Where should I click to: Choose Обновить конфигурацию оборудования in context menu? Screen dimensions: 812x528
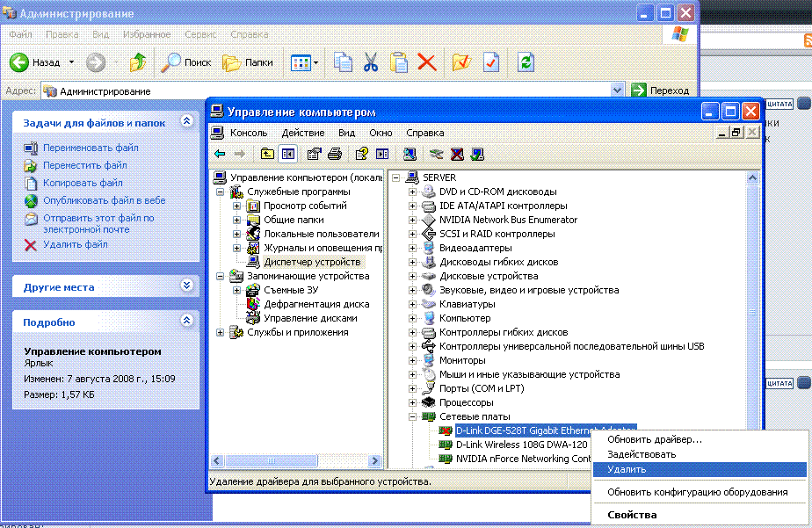(700, 492)
